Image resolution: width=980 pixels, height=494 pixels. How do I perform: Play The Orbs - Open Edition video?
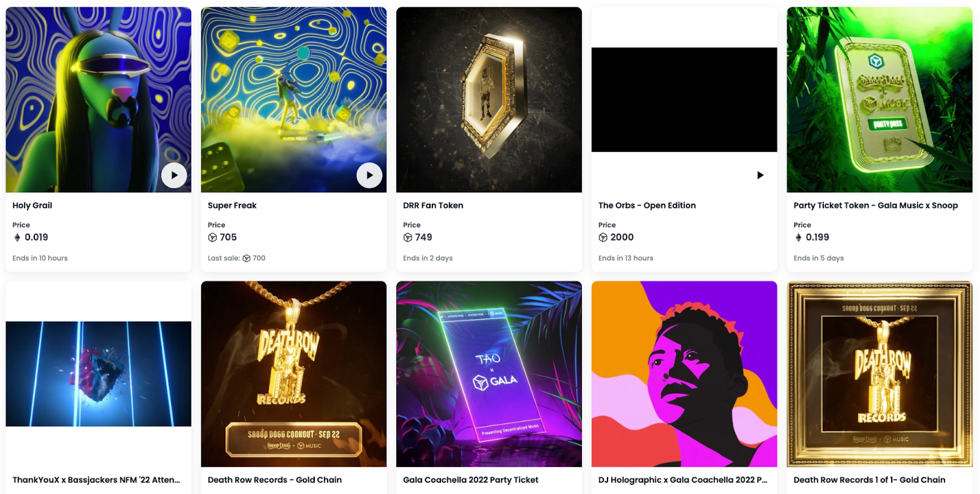click(x=760, y=175)
